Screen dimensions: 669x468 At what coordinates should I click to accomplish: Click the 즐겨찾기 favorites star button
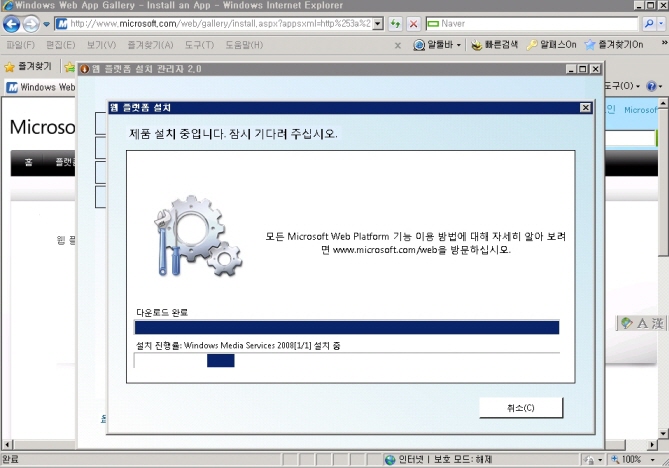(28, 67)
